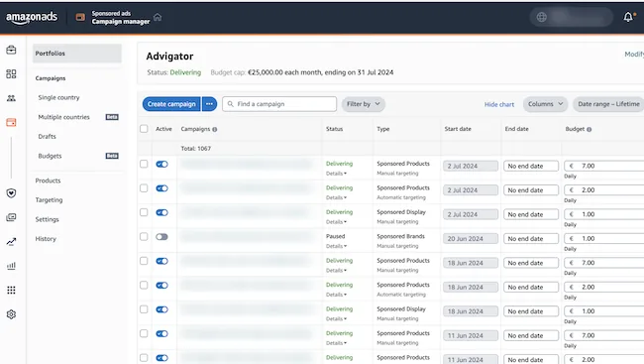Click the Hide chart link
644x364 pixels.
click(x=499, y=104)
